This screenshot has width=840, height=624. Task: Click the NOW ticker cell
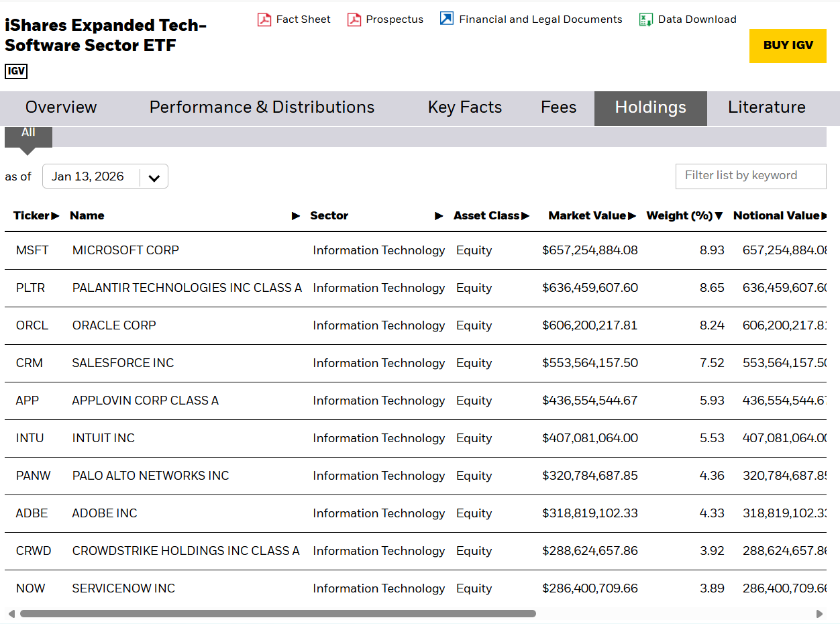(x=31, y=588)
